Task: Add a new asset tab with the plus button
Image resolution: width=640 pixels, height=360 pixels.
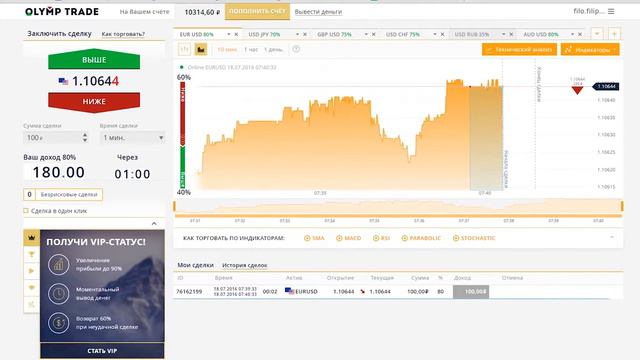Action: pos(614,34)
